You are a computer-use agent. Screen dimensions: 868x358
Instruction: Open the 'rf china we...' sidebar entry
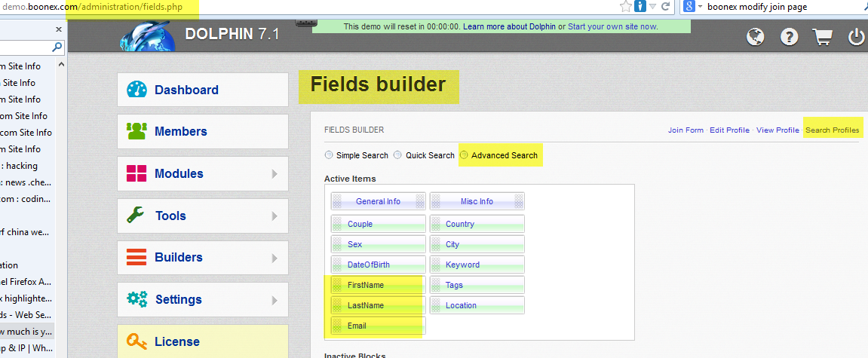[x=25, y=232]
